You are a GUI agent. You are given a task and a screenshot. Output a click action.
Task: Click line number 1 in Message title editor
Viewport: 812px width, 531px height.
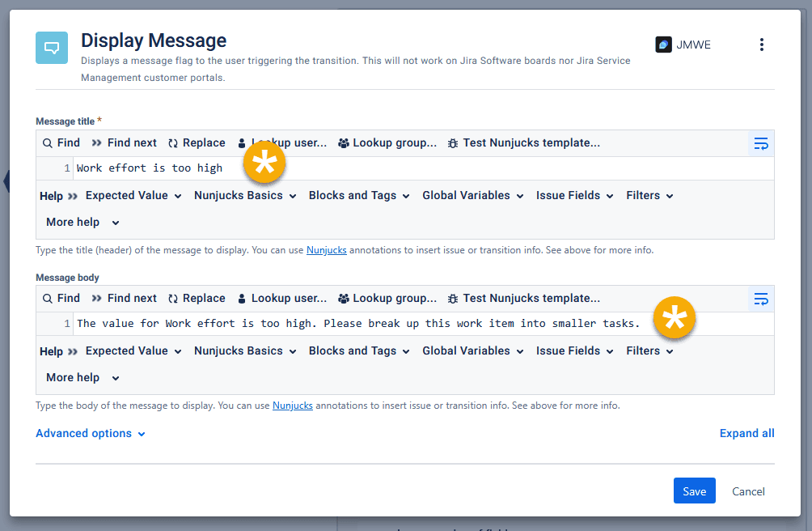[x=67, y=168]
